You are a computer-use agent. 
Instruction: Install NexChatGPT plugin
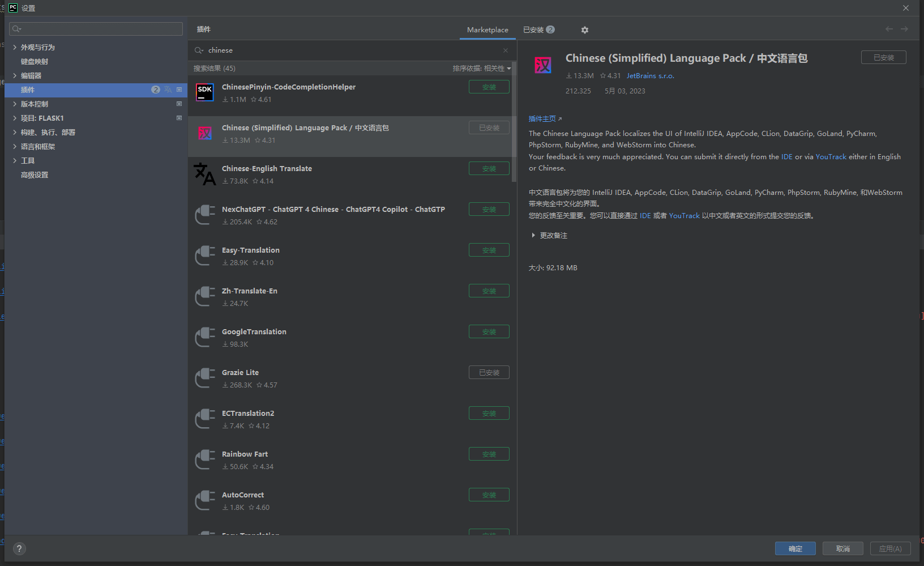point(489,209)
